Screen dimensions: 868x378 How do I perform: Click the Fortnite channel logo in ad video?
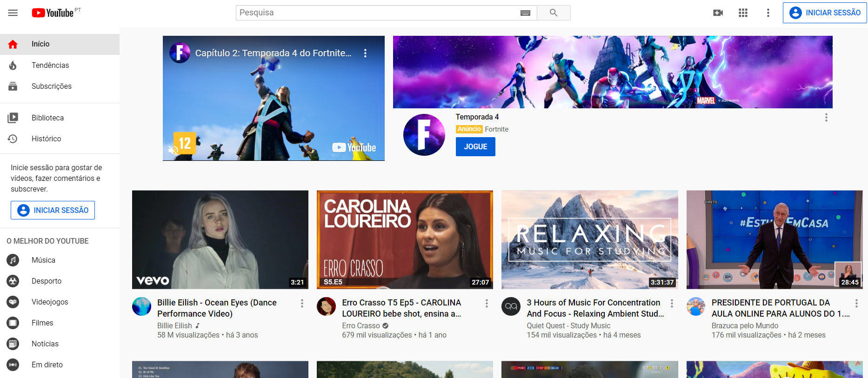pos(180,53)
